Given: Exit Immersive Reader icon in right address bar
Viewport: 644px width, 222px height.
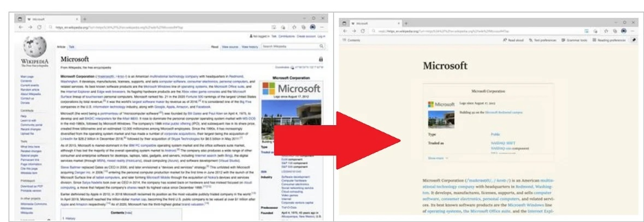Looking at the screenshot, I should (586, 31).
